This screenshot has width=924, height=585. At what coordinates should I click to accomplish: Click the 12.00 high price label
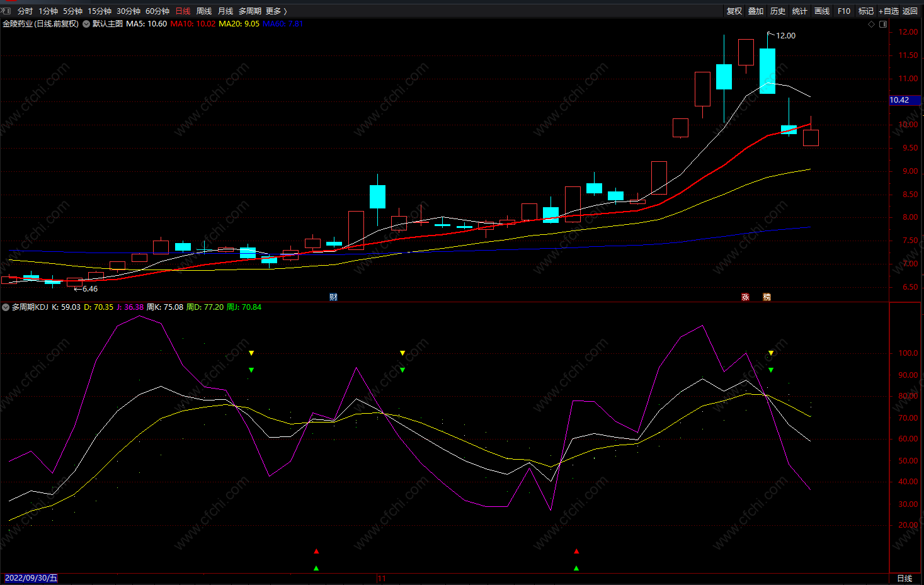point(785,36)
